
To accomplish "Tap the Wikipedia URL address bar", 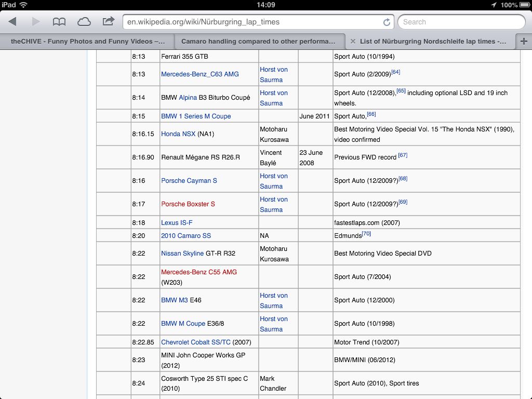I will pyautogui.click(x=249, y=22).
